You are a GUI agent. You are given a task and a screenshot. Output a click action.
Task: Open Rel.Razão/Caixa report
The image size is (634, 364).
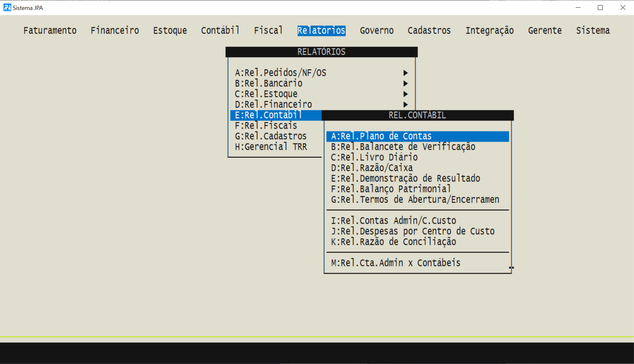372,168
